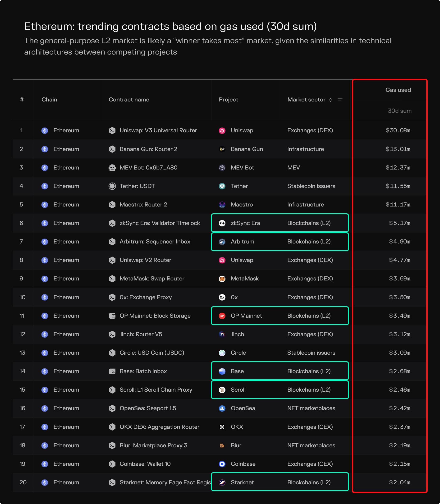Screen dimensions: 440x504
Task: Open the 0x: Exchange Proxy contract
Action: [x=146, y=297]
